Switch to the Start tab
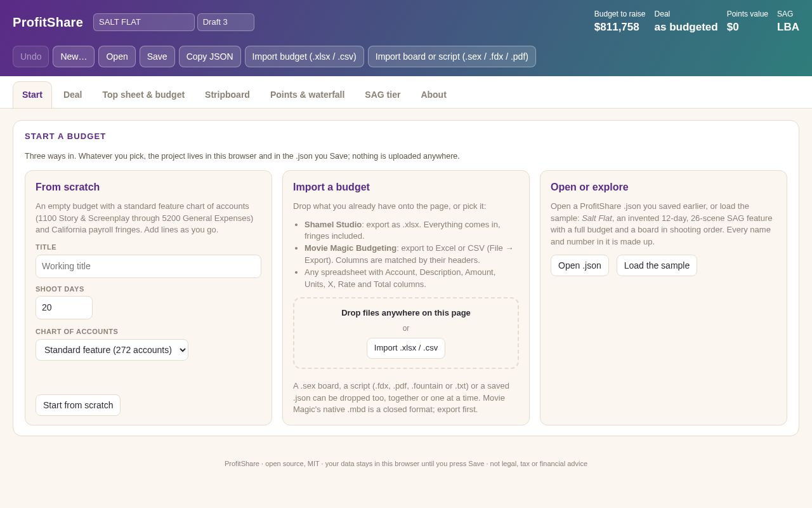This screenshot has height=508, width=812. [x=32, y=95]
